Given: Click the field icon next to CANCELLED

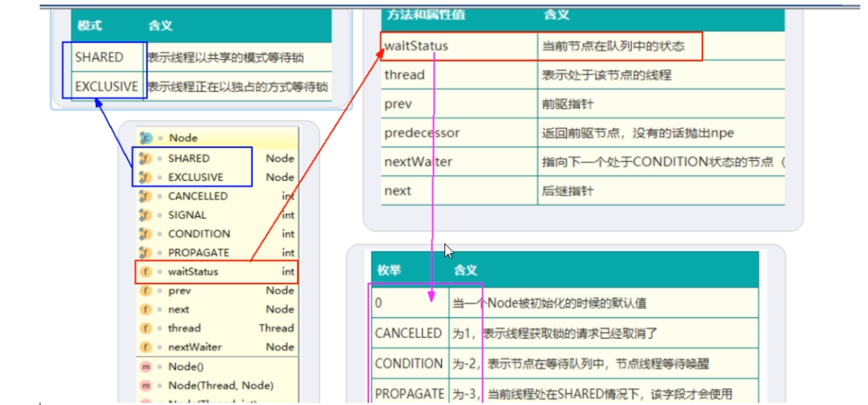Looking at the screenshot, I should 145,196.
